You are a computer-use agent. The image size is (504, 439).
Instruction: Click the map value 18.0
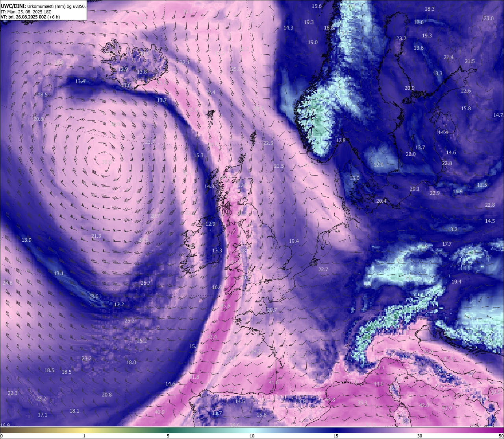(x=131, y=362)
